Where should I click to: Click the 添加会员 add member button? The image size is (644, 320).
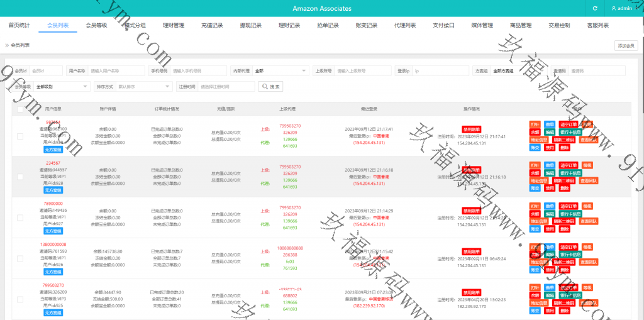coord(626,45)
